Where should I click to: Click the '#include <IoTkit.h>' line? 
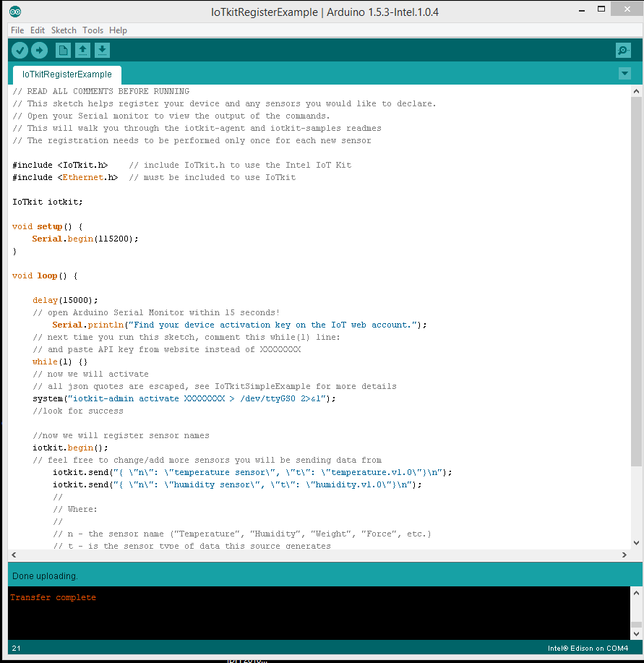pos(181,165)
